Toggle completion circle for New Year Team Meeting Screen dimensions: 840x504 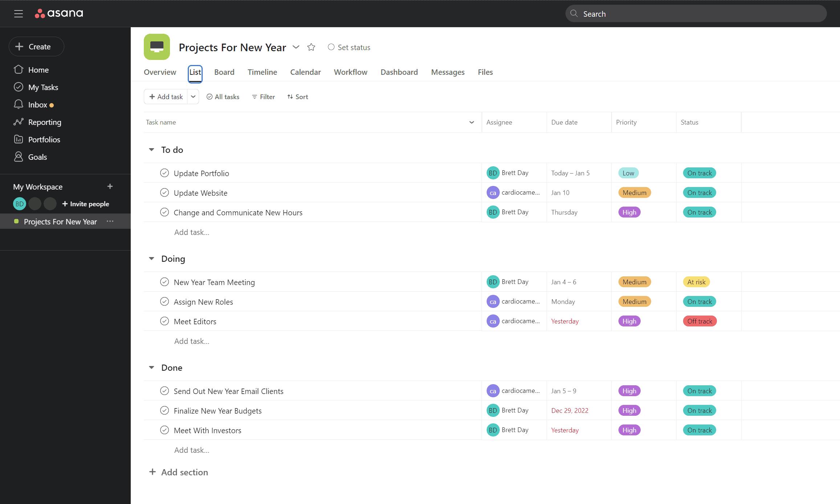[x=165, y=281]
